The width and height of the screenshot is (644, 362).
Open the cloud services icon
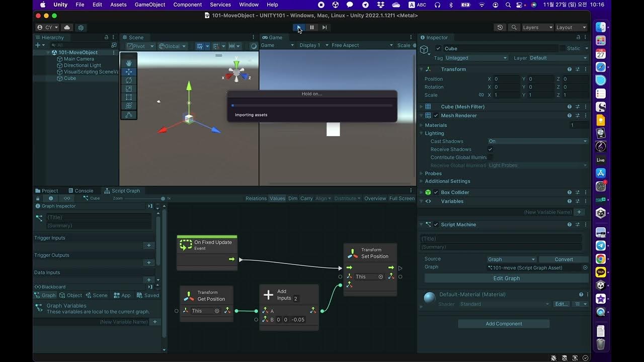[x=67, y=27]
